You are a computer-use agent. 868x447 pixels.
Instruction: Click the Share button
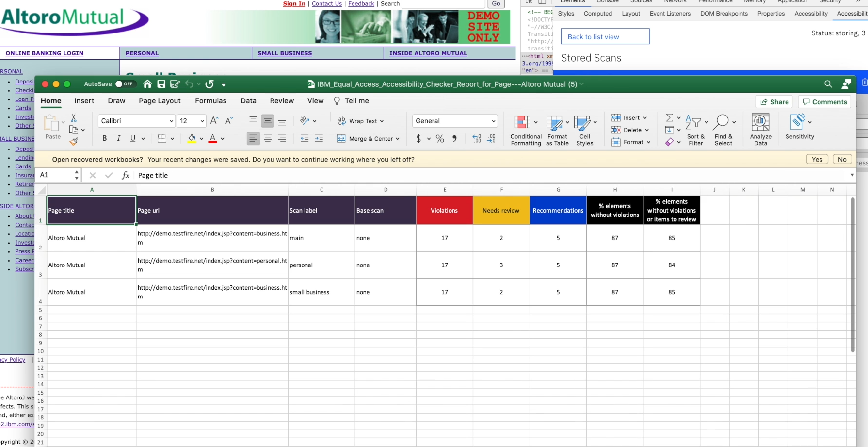pos(774,102)
